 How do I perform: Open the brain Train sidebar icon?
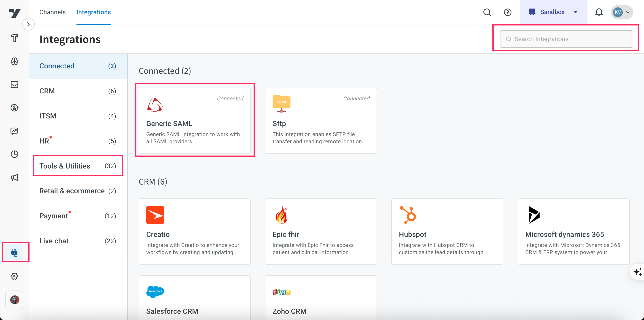click(15, 61)
